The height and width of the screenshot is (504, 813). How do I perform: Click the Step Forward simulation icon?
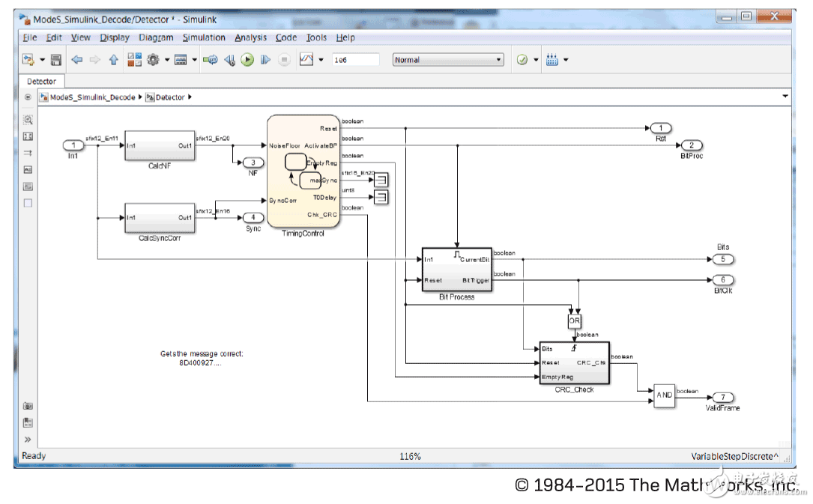tap(265, 60)
